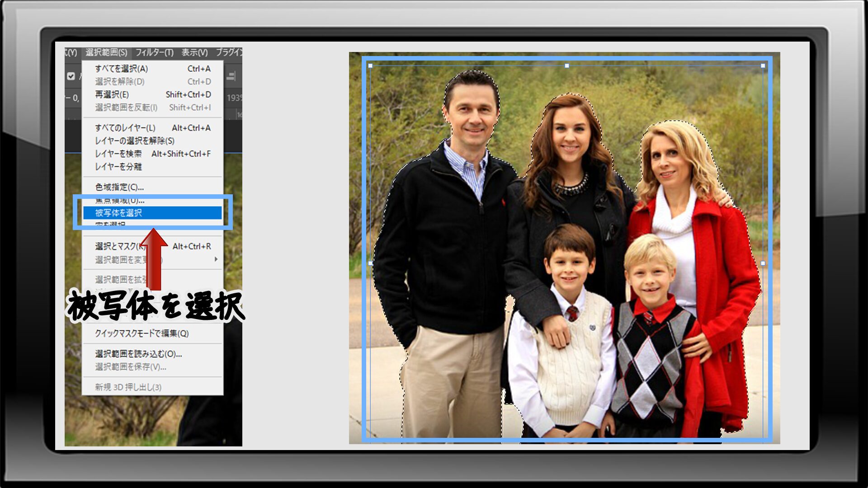Expand the 選択範囲を変更 submenu arrow
868x488 pixels.
point(216,259)
